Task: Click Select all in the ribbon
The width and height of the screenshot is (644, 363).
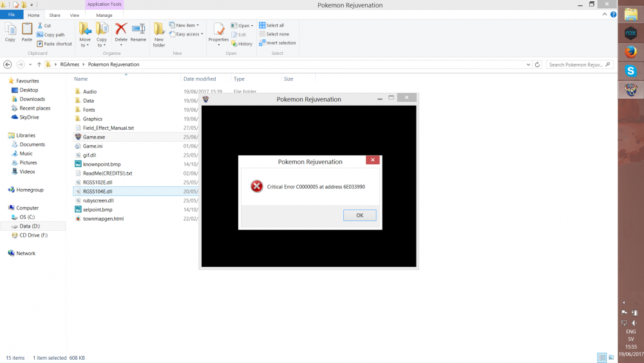Action: point(272,26)
